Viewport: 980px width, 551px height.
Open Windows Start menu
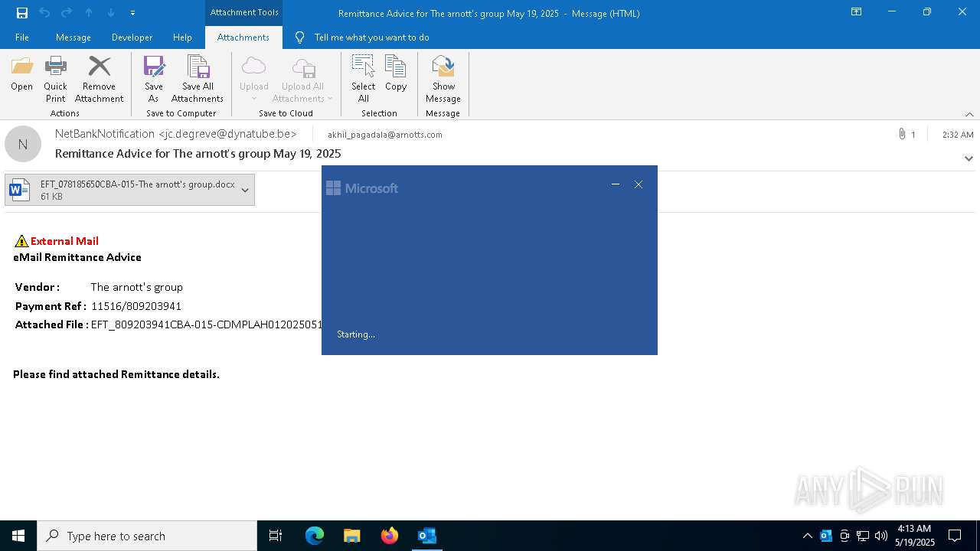pyautogui.click(x=18, y=536)
